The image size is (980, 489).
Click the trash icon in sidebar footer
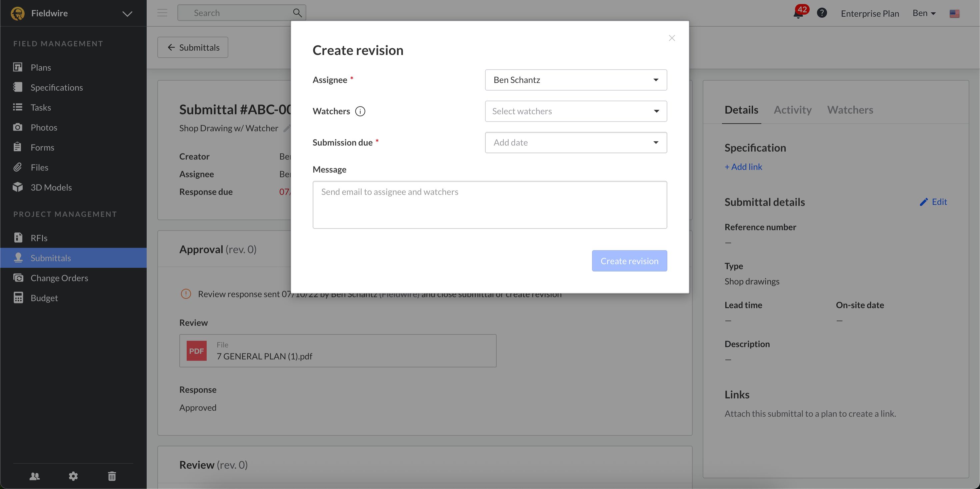pyautogui.click(x=112, y=476)
